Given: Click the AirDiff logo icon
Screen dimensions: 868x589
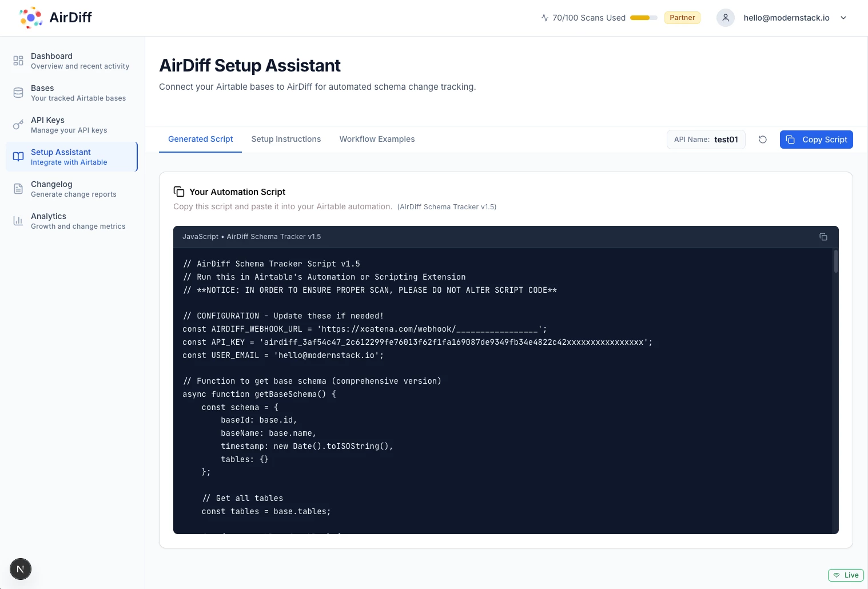Looking at the screenshot, I should click(31, 18).
